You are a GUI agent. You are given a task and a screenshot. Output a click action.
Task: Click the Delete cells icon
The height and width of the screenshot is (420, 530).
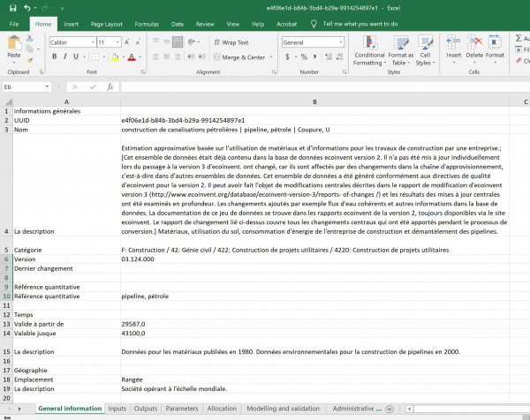[474, 42]
